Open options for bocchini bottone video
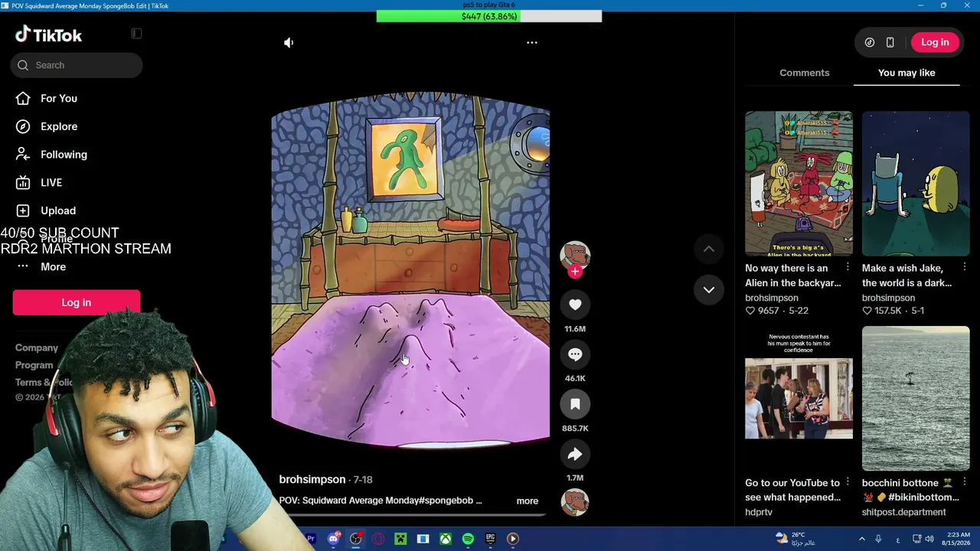Image resolution: width=980 pixels, height=551 pixels. click(964, 482)
